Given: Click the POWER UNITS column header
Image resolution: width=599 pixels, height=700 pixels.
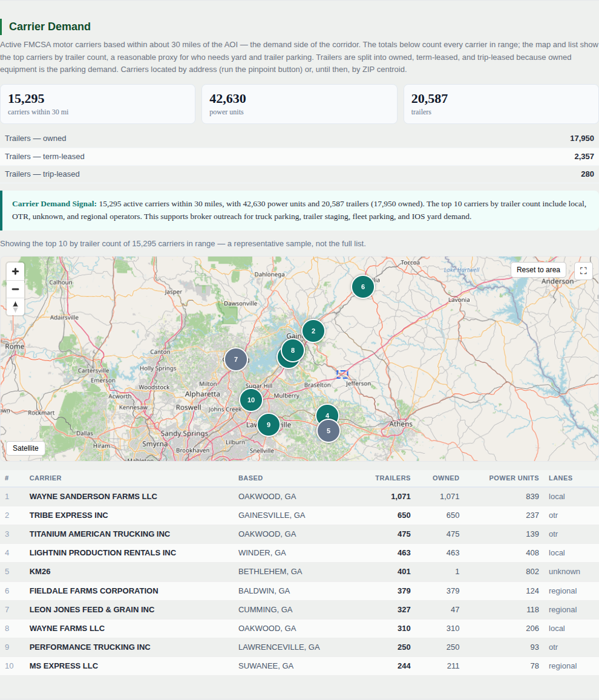Looking at the screenshot, I should 514,478.
